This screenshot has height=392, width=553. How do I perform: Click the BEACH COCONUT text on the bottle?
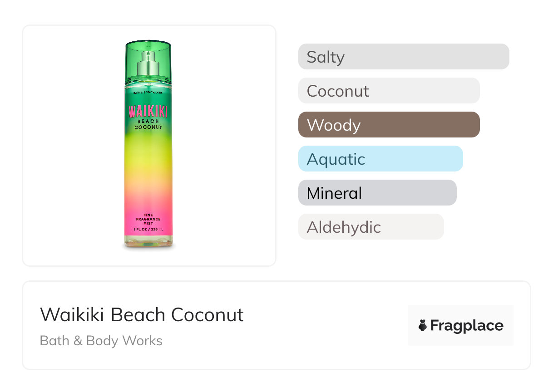click(x=148, y=124)
